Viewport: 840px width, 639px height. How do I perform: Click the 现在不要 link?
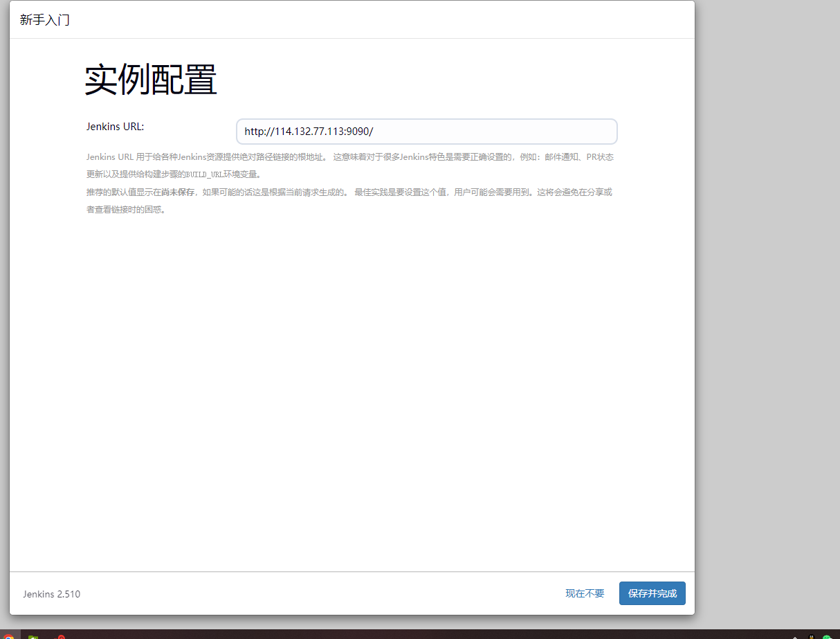point(585,593)
